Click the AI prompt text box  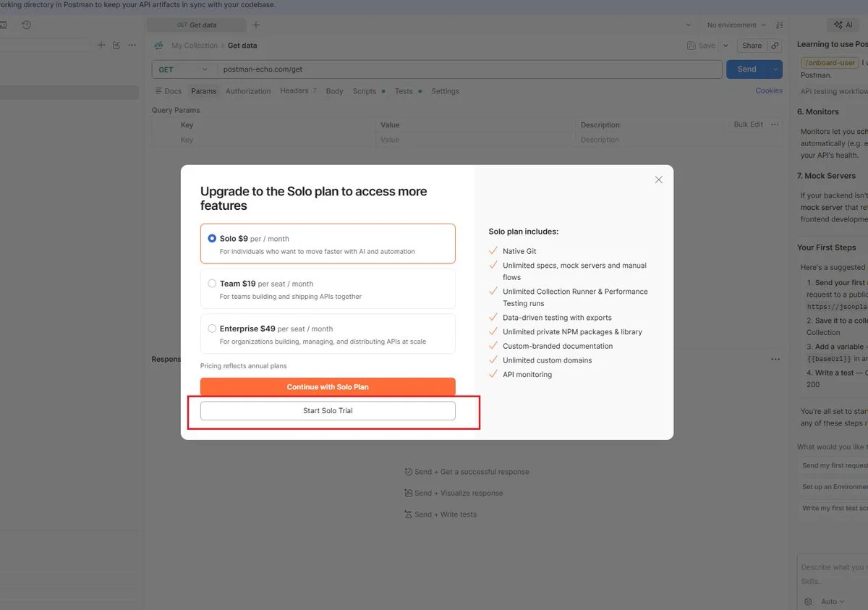pos(833,574)
